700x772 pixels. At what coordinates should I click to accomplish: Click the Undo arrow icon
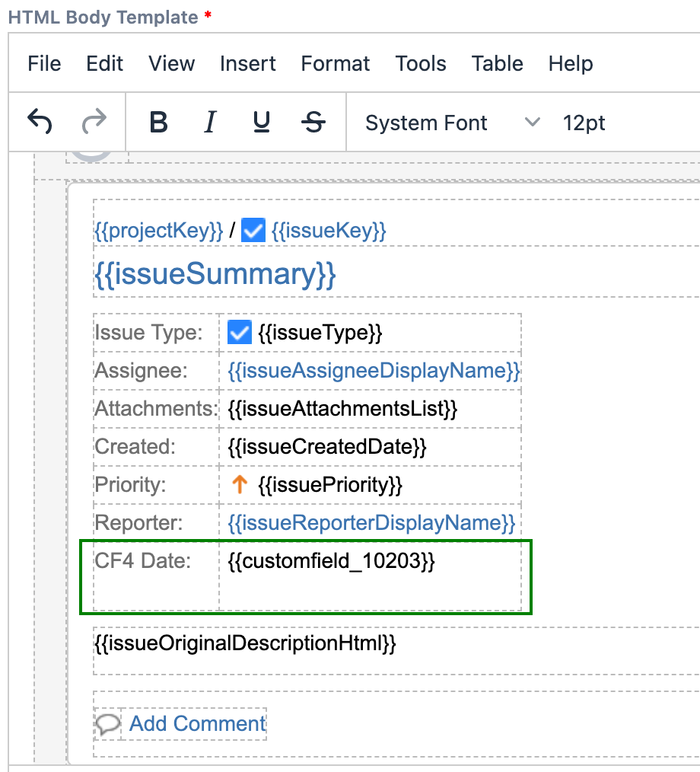[x=40, y=122]
